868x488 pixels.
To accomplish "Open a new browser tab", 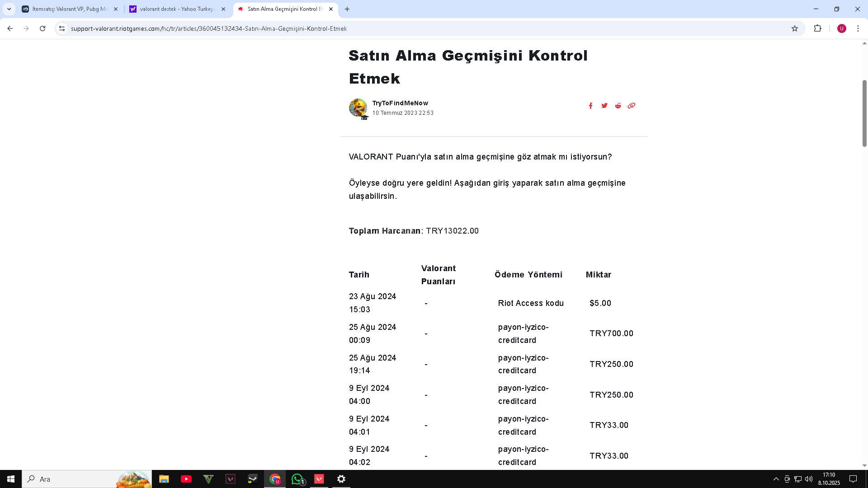I will point(347,9).
